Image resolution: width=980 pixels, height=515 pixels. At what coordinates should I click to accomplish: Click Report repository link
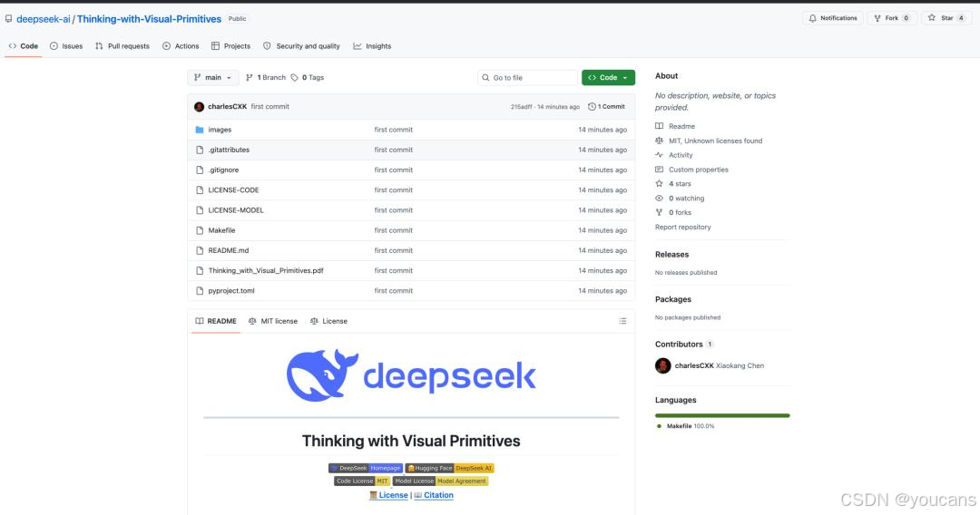683,228
